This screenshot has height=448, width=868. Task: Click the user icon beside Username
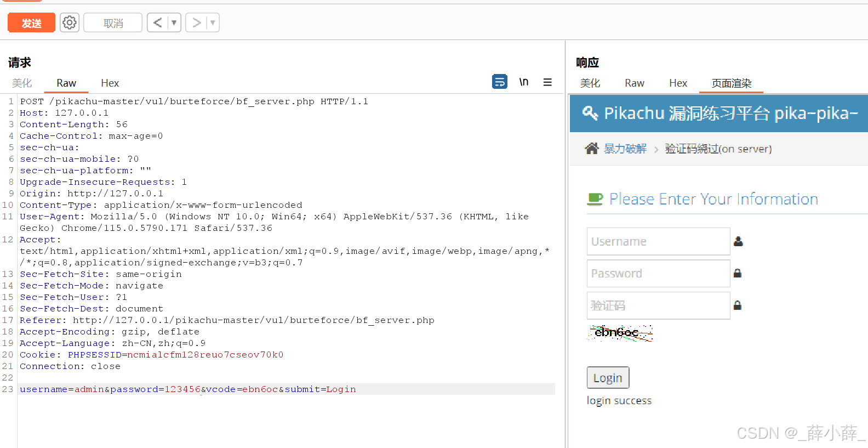(x=738, y=241)
